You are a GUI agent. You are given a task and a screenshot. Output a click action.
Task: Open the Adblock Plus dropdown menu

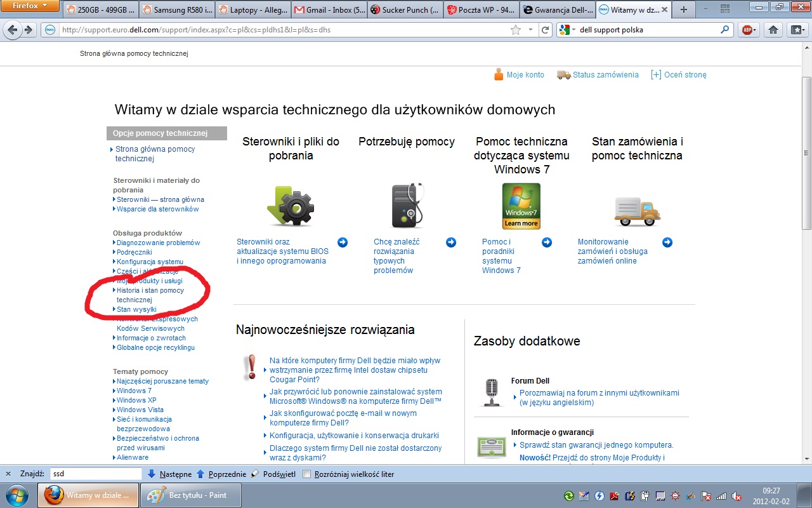[748, 30]
